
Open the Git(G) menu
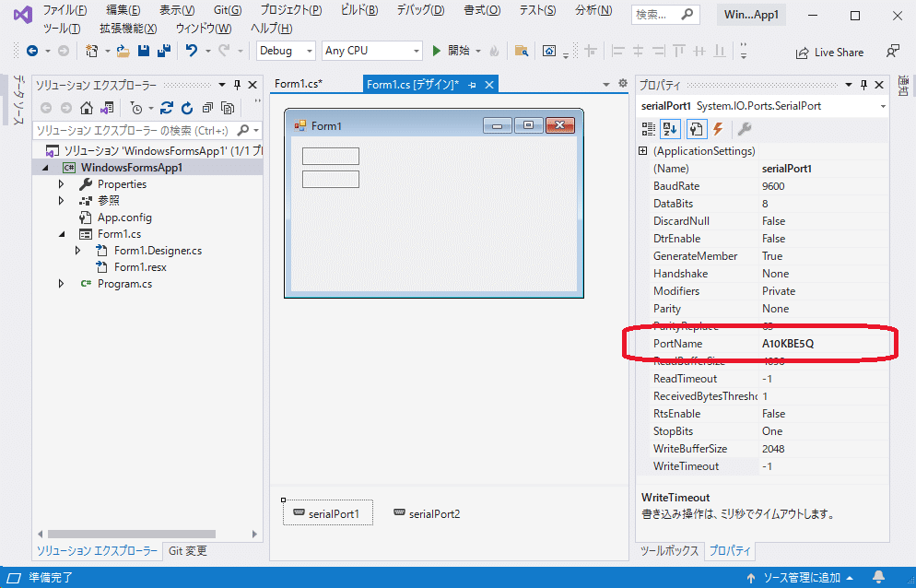point(228,10)
